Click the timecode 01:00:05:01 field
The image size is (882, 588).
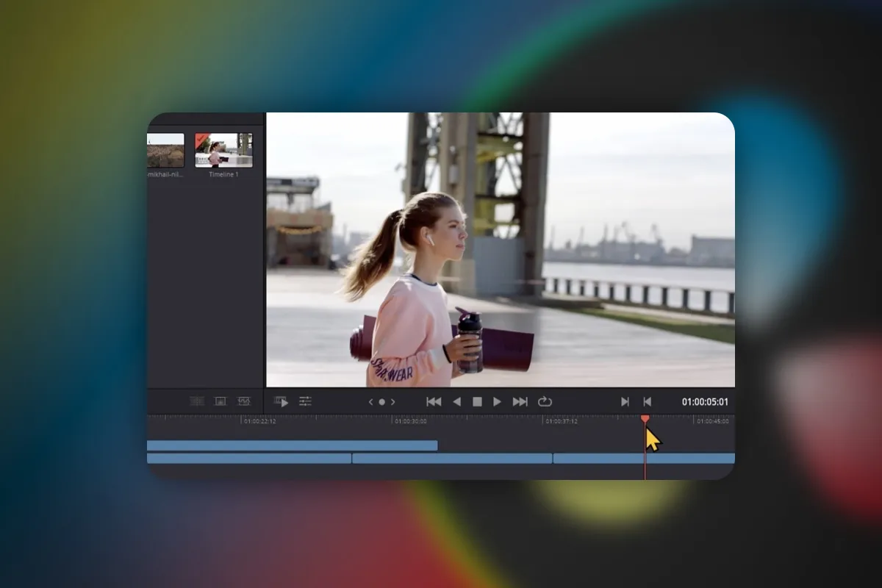coord(705,401)
